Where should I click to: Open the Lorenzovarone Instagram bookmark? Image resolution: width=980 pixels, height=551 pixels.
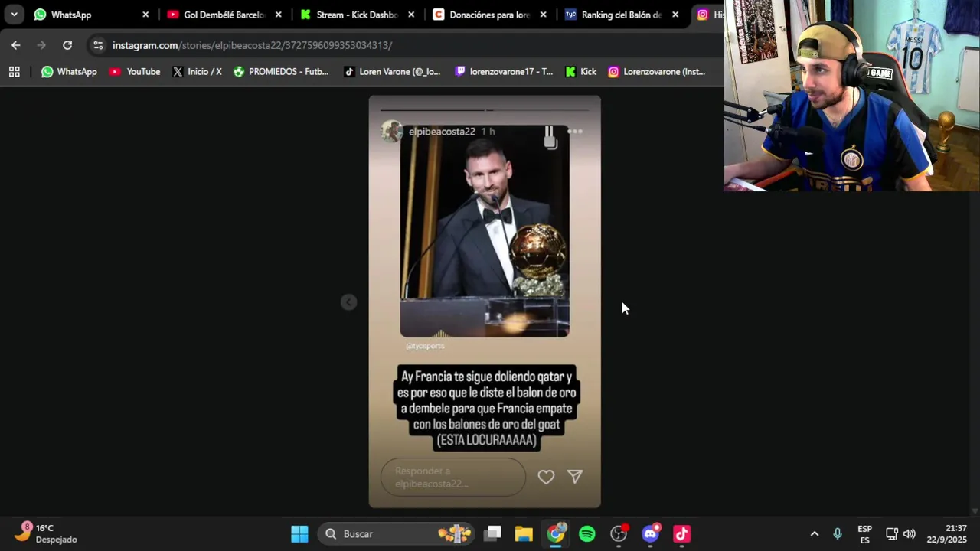tap(657, 71)
